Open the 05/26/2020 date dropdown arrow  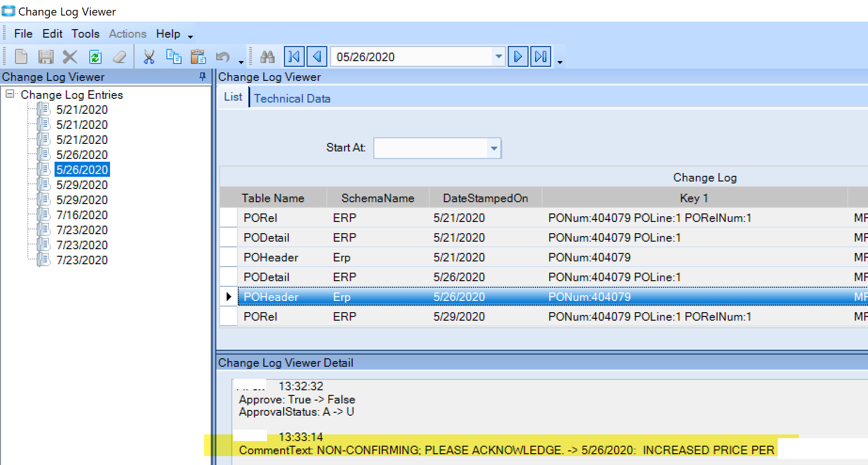[x=498, y=57]
